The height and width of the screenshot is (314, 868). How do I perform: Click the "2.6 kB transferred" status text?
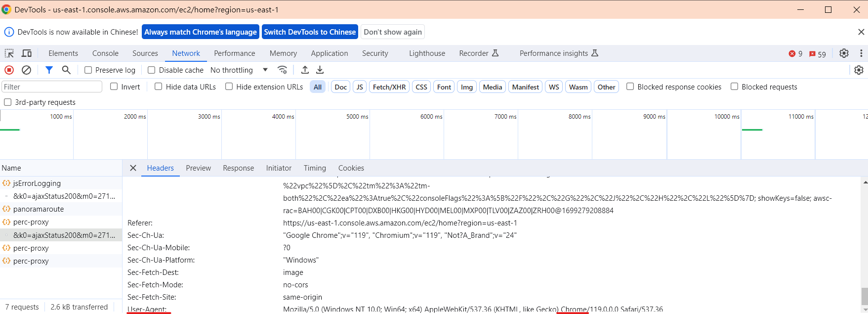pos(79,307)
